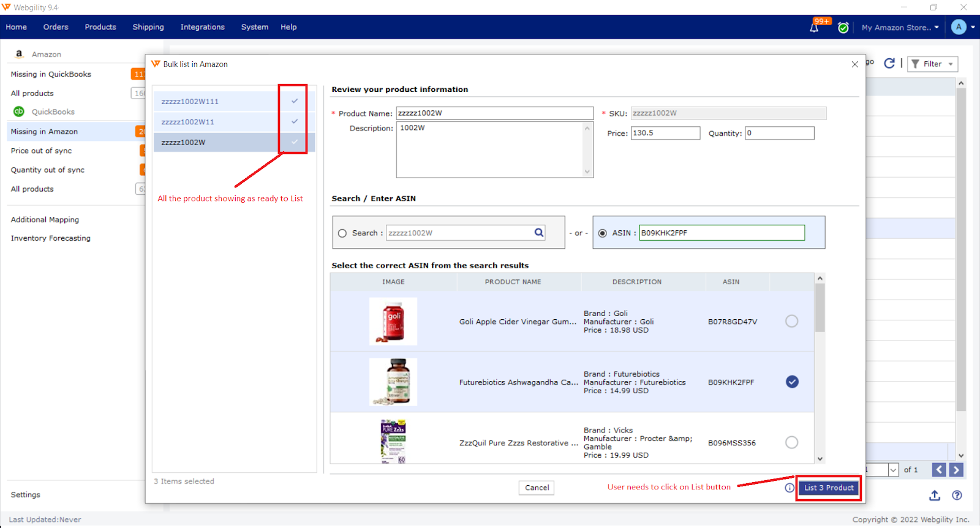Open the Home menu
980x528 pixels.
pos(17,27)
